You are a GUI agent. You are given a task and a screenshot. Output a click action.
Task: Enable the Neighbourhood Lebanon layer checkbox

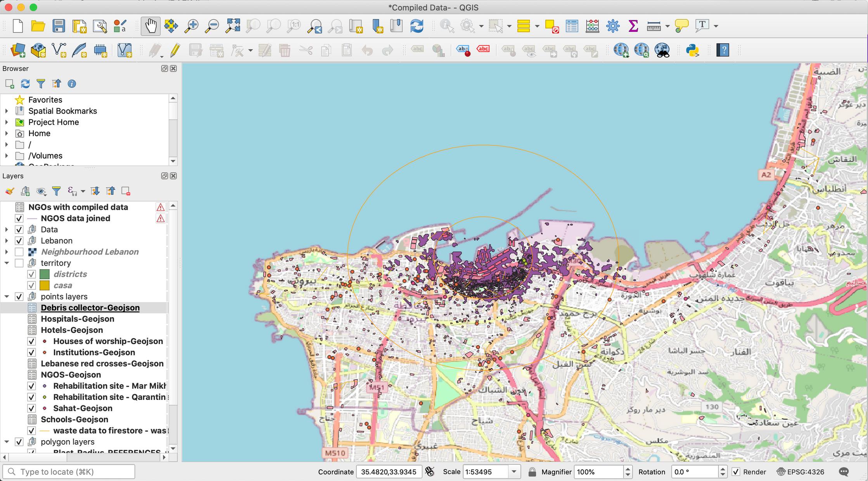coord(19,252)
